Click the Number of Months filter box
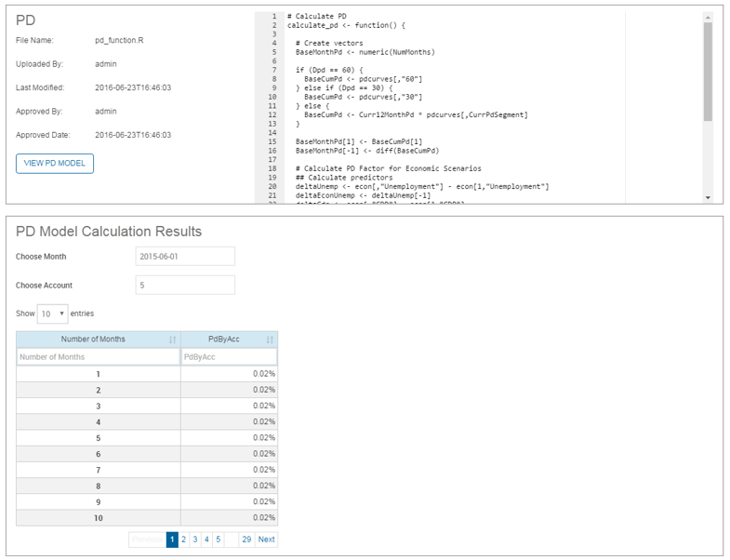This screenshot has height=560, width=730. (98, 356)
